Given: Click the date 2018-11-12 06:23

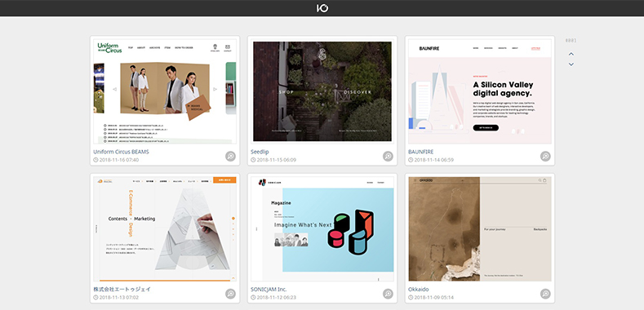Looking at the screenshot, I should (x=276, y=297).
